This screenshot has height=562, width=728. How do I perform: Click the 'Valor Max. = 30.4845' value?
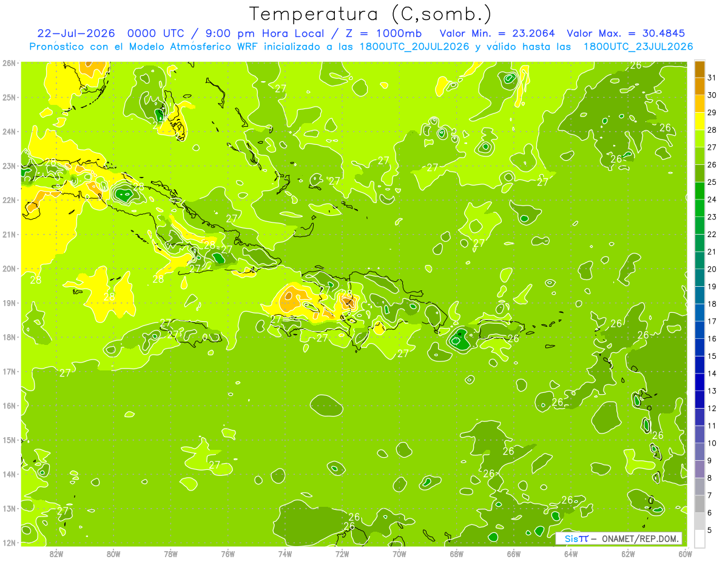[625, 33]
